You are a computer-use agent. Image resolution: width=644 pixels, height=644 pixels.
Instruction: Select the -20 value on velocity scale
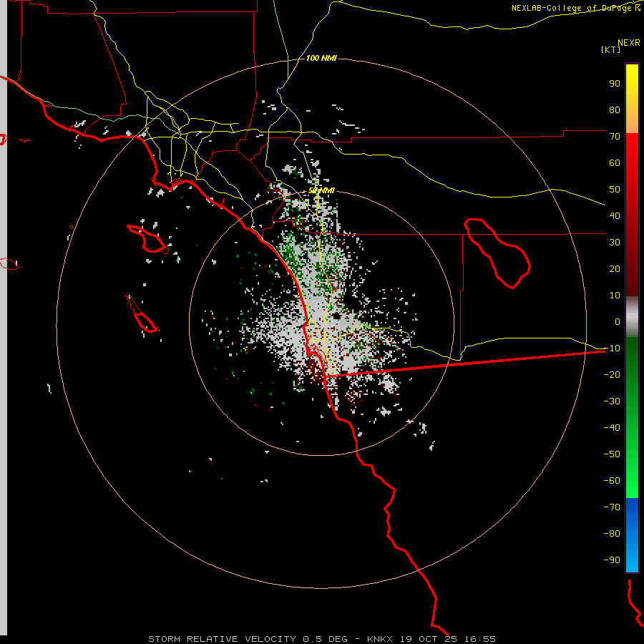click(x=612, y=374)
